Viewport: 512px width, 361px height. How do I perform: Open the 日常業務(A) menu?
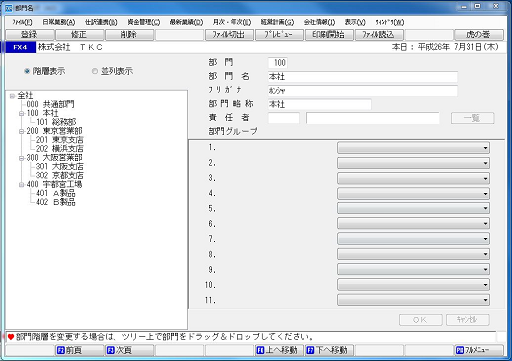coord(59,22)
